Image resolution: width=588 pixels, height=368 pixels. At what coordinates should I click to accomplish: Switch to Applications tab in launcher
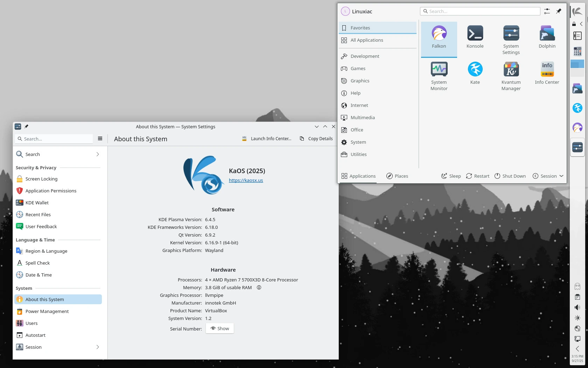[x=358, y=176]
